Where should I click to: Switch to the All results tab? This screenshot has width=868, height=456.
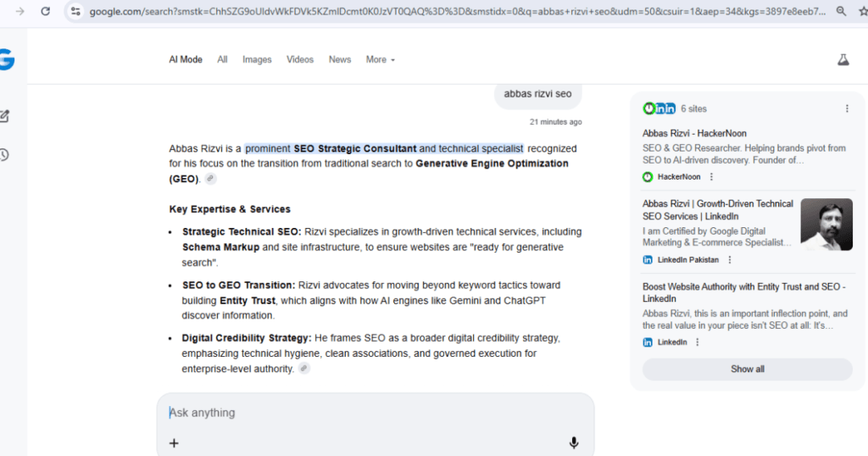click(x=222, y=60)
